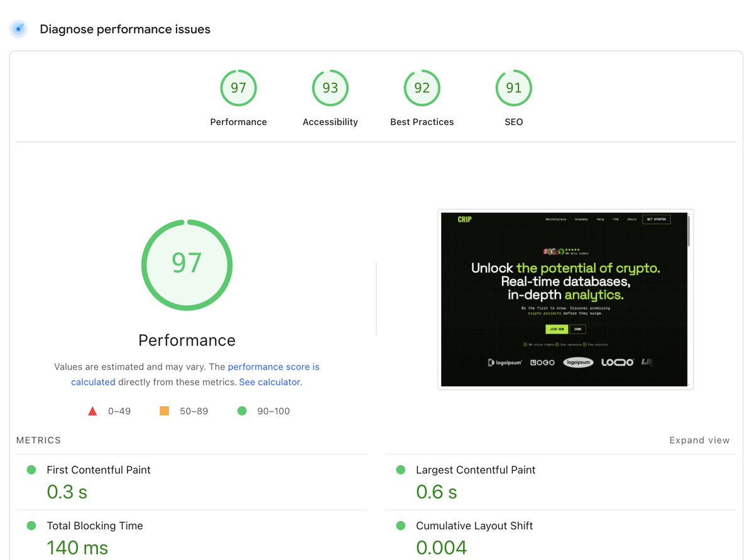Click green status dot beside Total Blocking Time
The width and height of the screenshot is (754, 560).
(31, 525)
